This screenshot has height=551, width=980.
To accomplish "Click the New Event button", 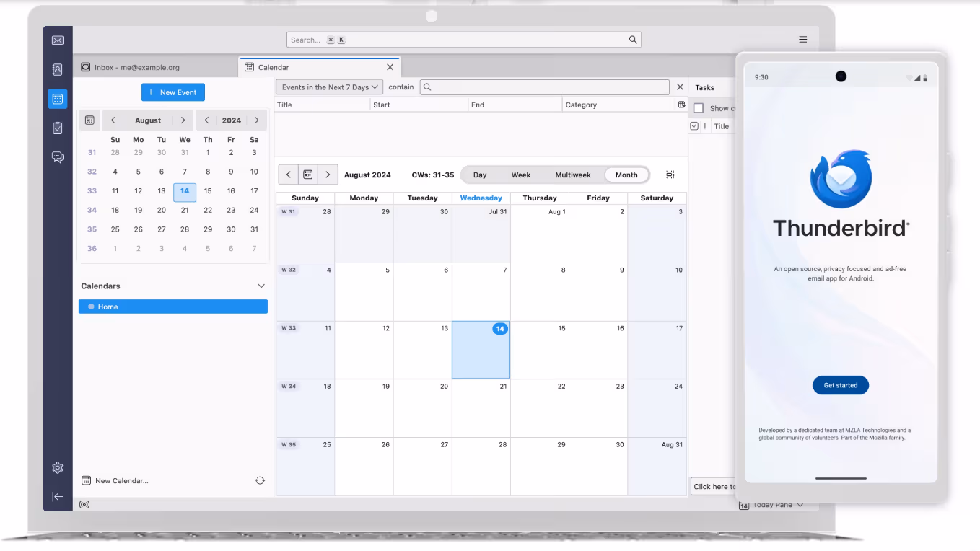I will click(x=173, y=92).
